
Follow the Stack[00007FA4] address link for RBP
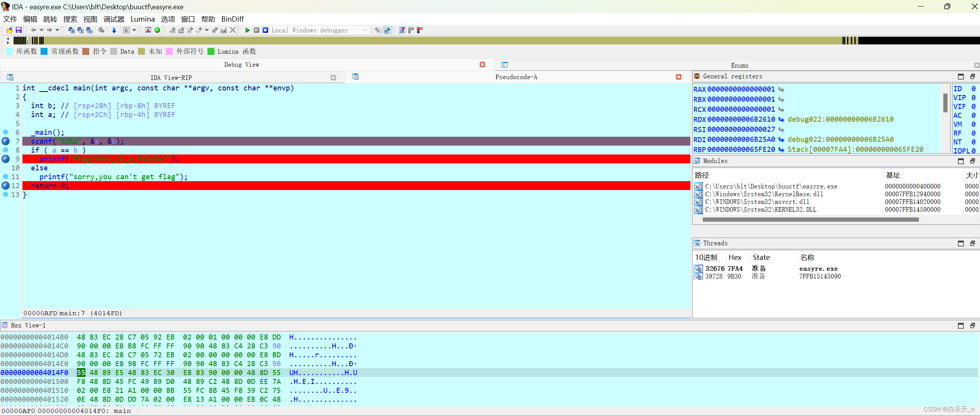click(x=855, y=149)
